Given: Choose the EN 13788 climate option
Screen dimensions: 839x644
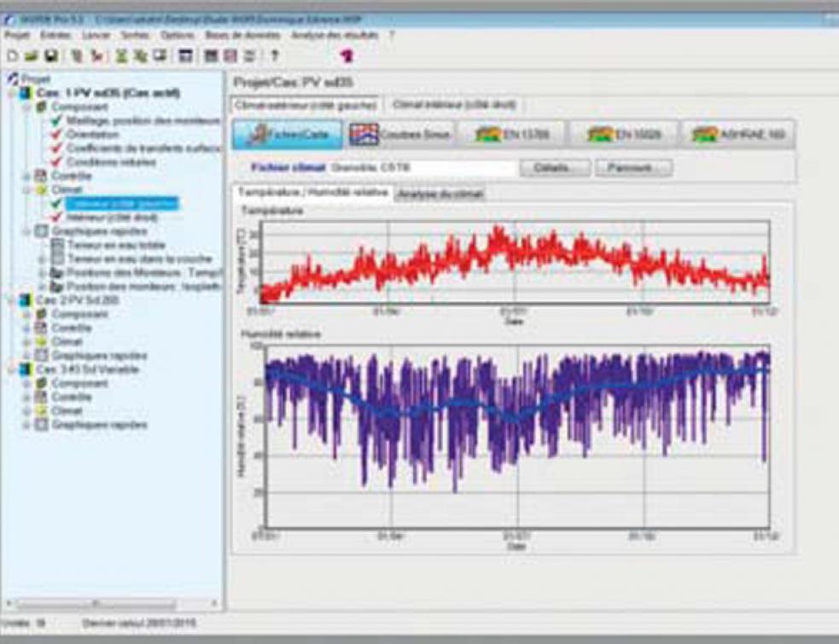Looking at the screenshot, I should coord(510,134).
